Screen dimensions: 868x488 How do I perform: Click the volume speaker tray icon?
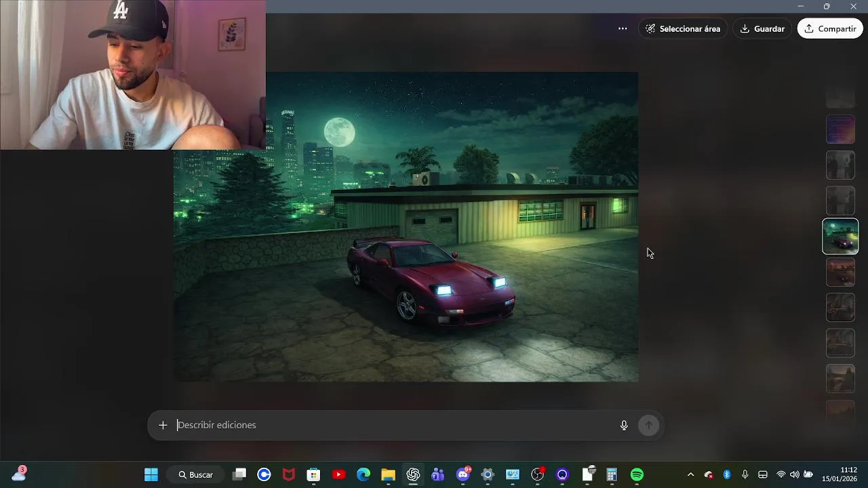(794, 474)
